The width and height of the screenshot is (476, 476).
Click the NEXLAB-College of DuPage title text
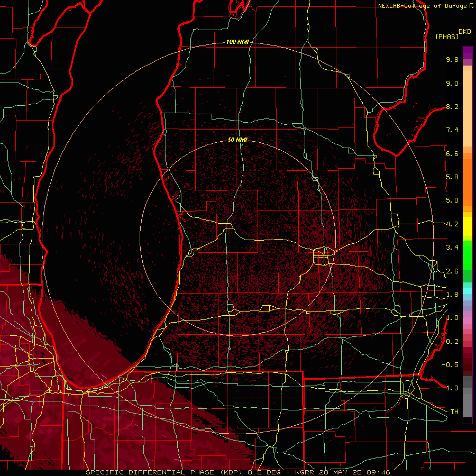(423, 6)
